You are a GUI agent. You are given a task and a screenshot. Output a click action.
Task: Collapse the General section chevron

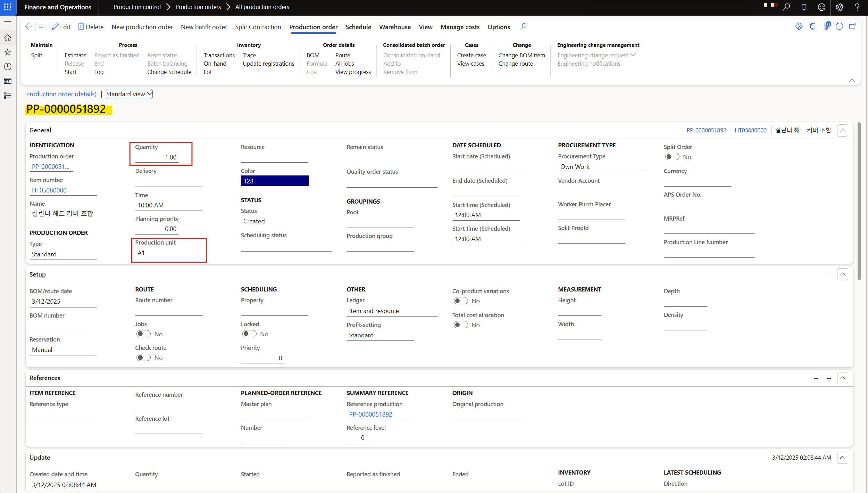tap(842, 130)
